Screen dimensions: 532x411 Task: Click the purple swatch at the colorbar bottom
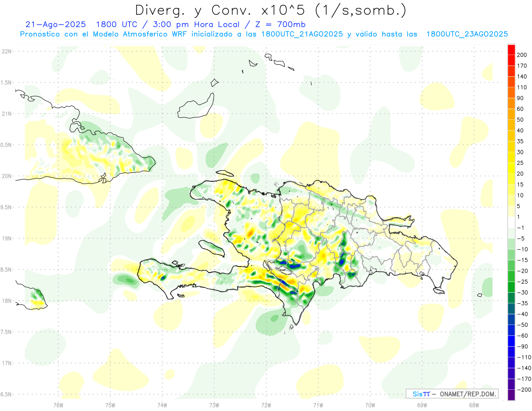(x=511, y=395)
